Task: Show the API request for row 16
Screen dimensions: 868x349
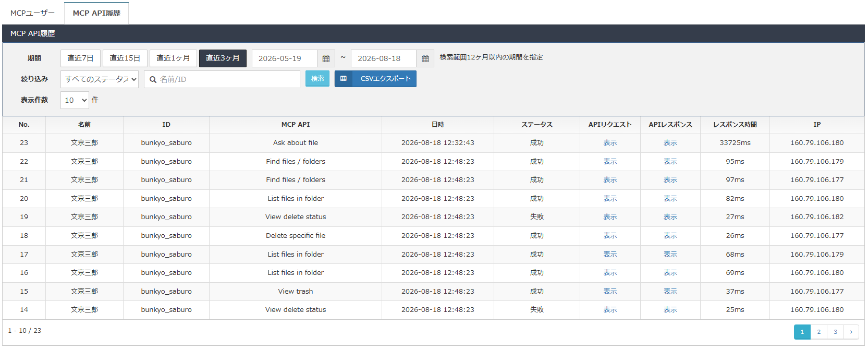Action: pyautogui.click(x=610, y=273)
